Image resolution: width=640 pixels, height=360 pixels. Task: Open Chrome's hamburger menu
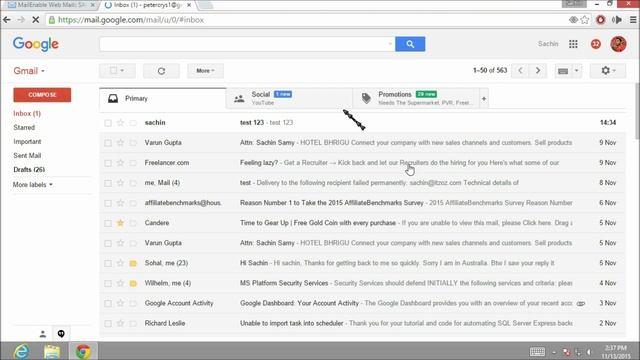pyautogui.click(x=633, y=20)
